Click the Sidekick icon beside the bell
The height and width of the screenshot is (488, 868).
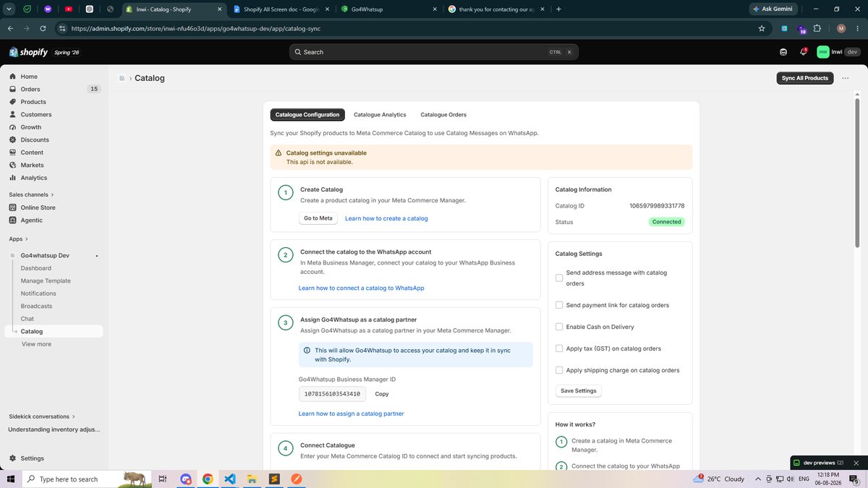coord(783,52)
